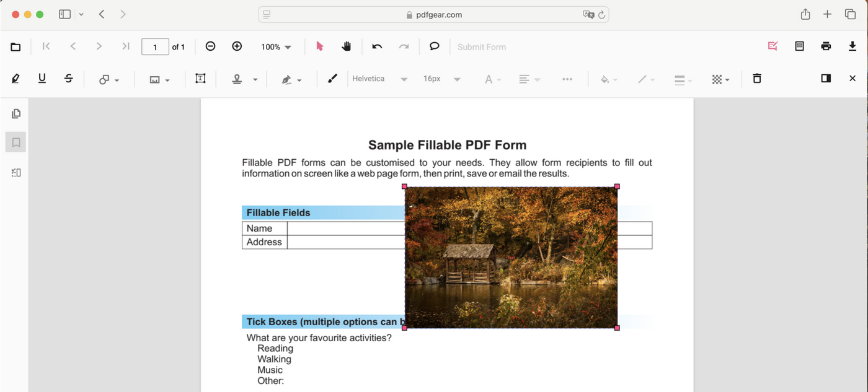
Task: Open the line stroke color picker
Action: click(x=646, y=79)
